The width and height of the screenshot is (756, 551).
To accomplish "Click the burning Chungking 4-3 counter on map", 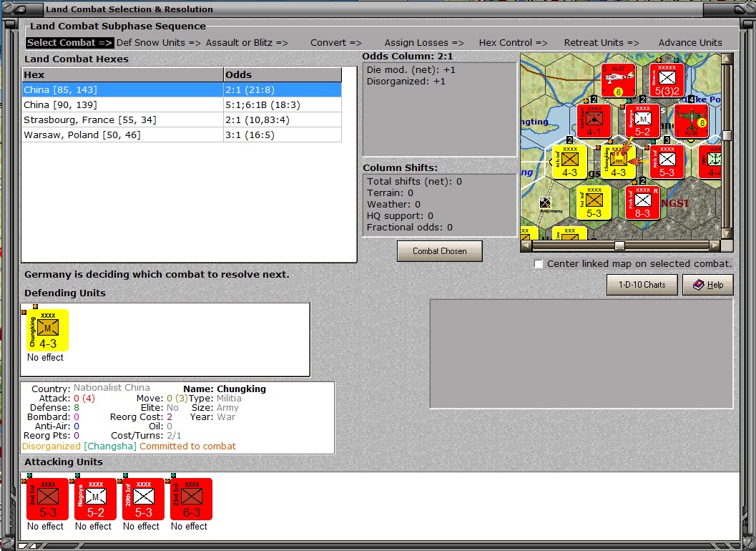I will 619,162.
